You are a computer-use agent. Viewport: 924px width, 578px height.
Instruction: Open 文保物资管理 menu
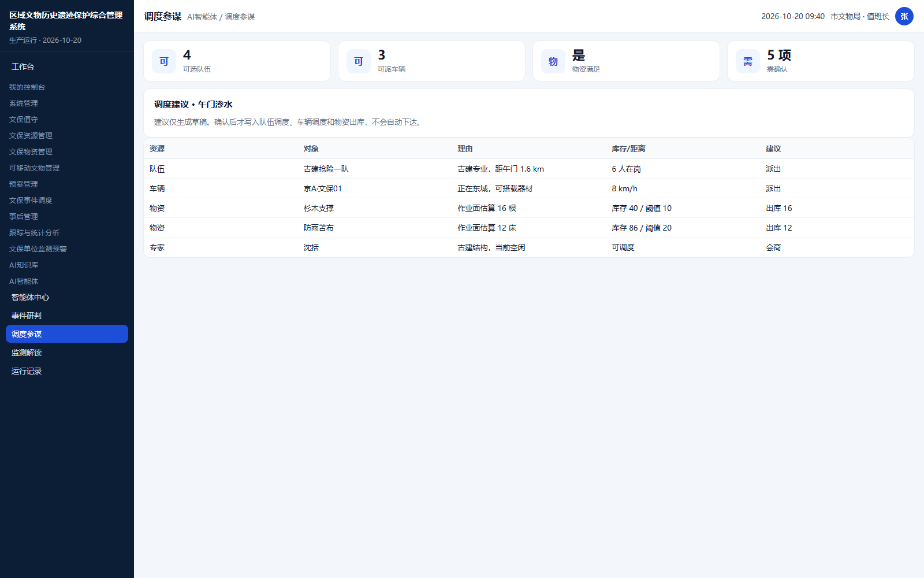31,152
